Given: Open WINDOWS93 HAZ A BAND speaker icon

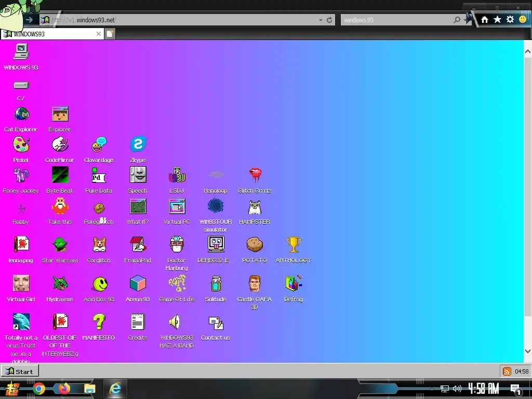Looking at the screenshot, I should point(175,322).
